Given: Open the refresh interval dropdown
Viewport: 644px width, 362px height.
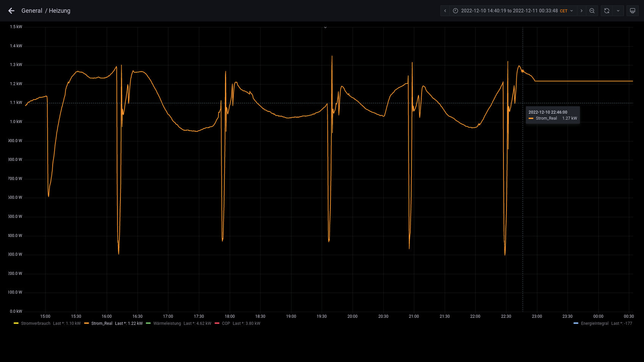Looking at the screenshot, I should tap(618, 11).
